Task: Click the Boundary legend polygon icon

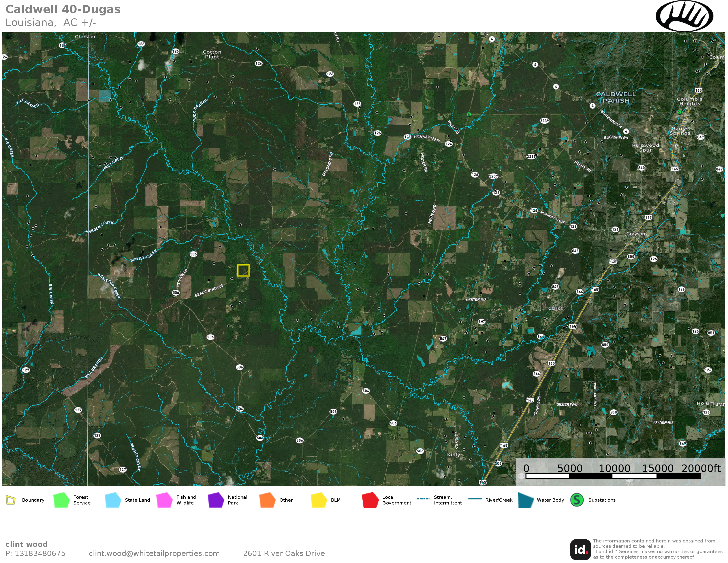Action: (11, 500)
